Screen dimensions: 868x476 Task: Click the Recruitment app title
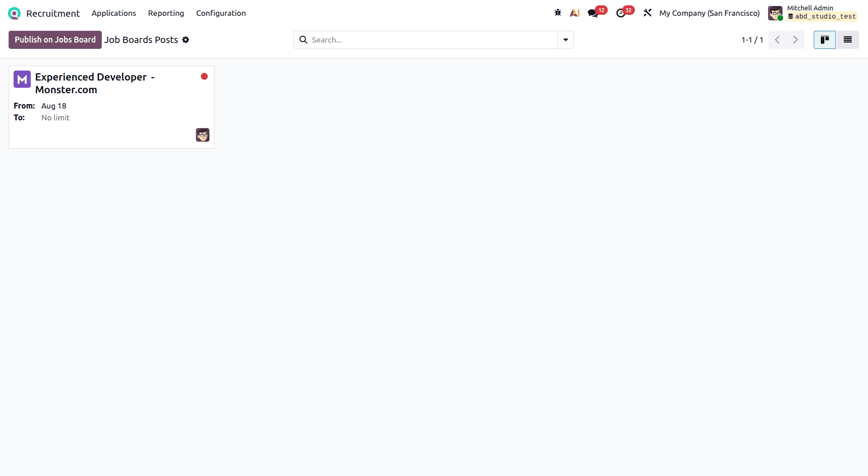pyautogui.click(x=53, y=14)
